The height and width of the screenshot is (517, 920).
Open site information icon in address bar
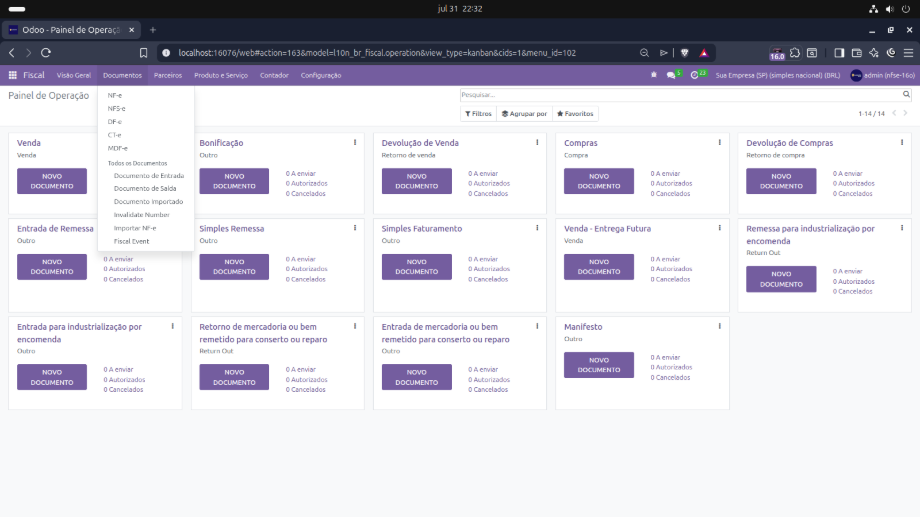pyautogui.click(x=166, y=53)
